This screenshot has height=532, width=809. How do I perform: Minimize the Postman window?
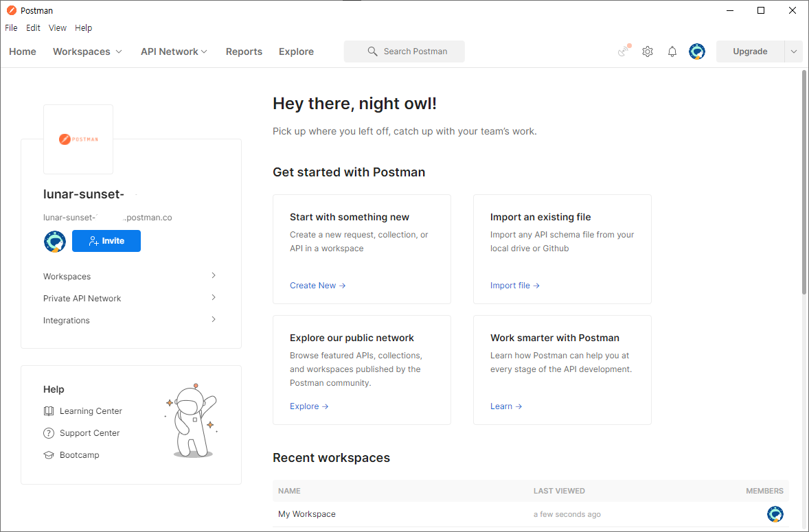point(730,10)
